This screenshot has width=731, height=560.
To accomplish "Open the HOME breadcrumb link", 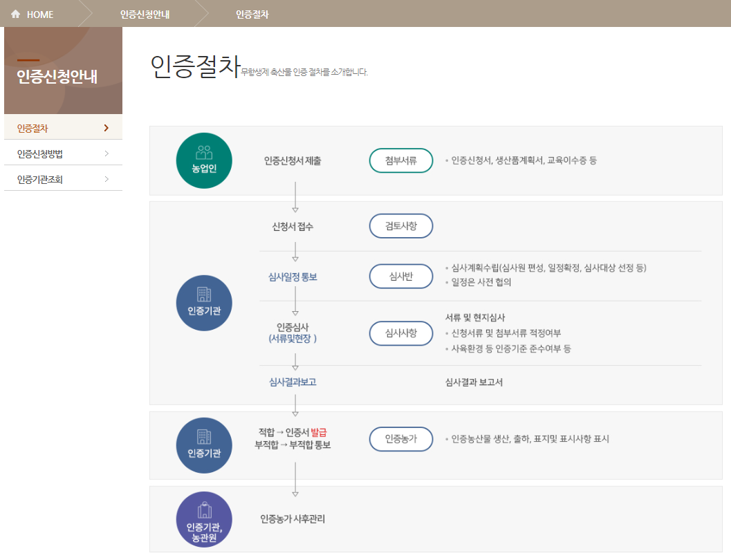I will (40, 15).
